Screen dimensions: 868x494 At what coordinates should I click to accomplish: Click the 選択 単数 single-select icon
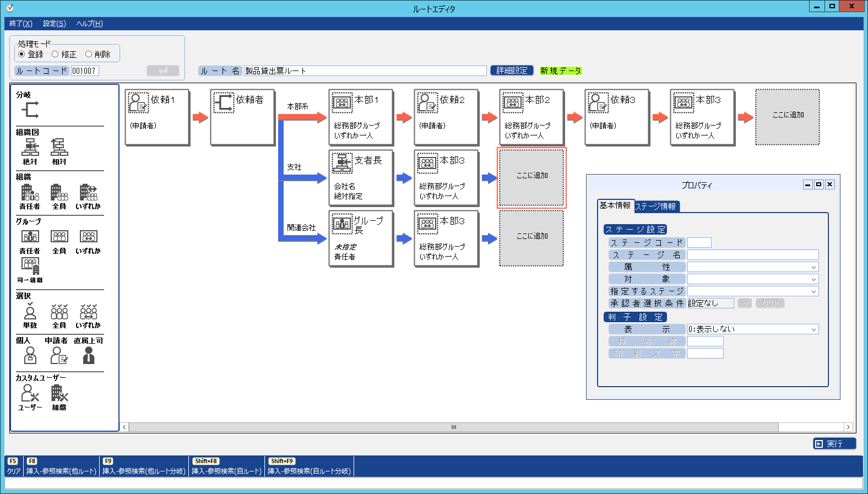[30, 312]
